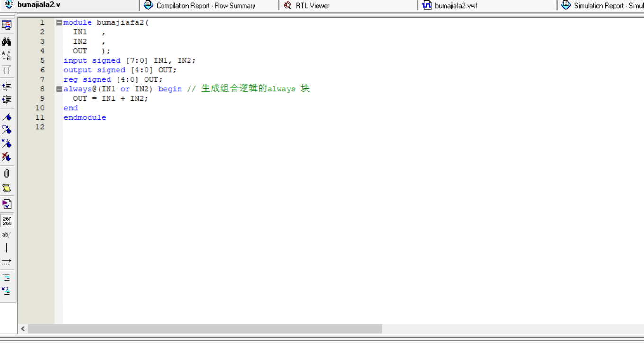644x343 pixels.
Task: Click 'input signed' declaration line
Action: click(129, 60)
